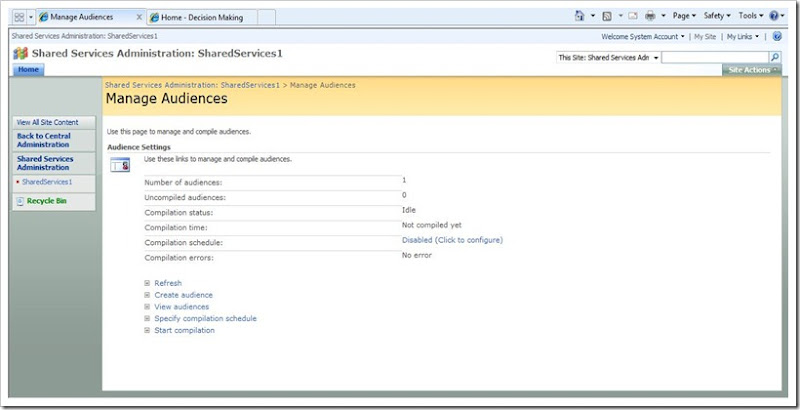This screenshot has width=800, height=410.
Task: Click Disabled (Click to configure) link
Action: pyautogui.click(x=452, y=240)
